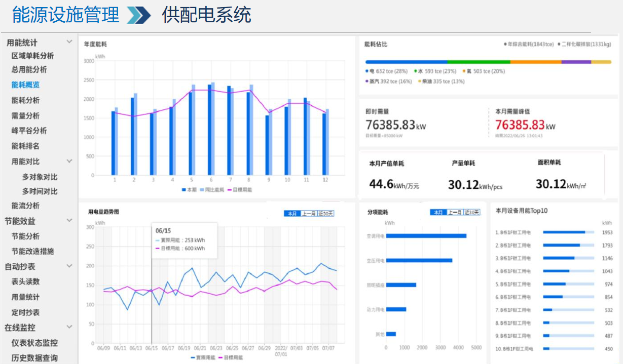623x364 pixels.
Task: Click the 能源设施管理 header title
Action: tap(66, 15)
